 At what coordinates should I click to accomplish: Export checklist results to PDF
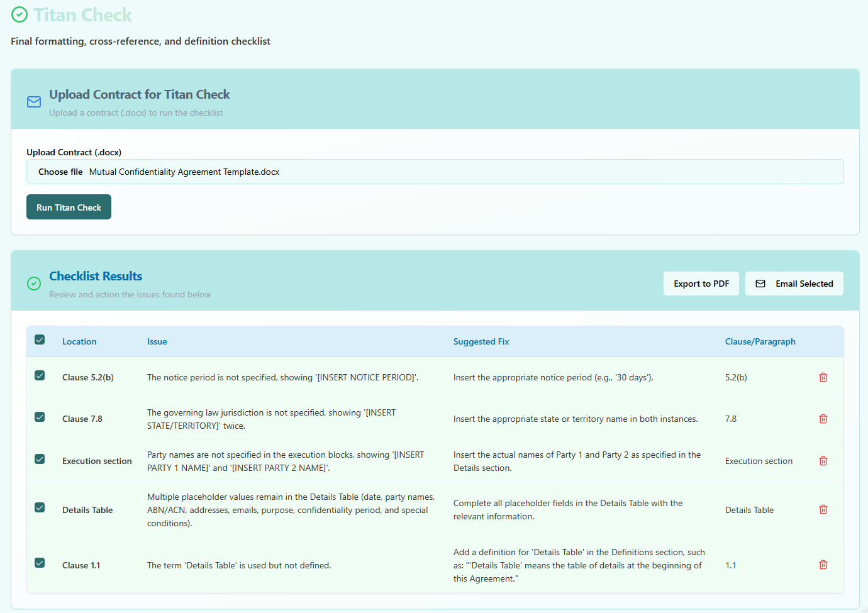[701, 284]
